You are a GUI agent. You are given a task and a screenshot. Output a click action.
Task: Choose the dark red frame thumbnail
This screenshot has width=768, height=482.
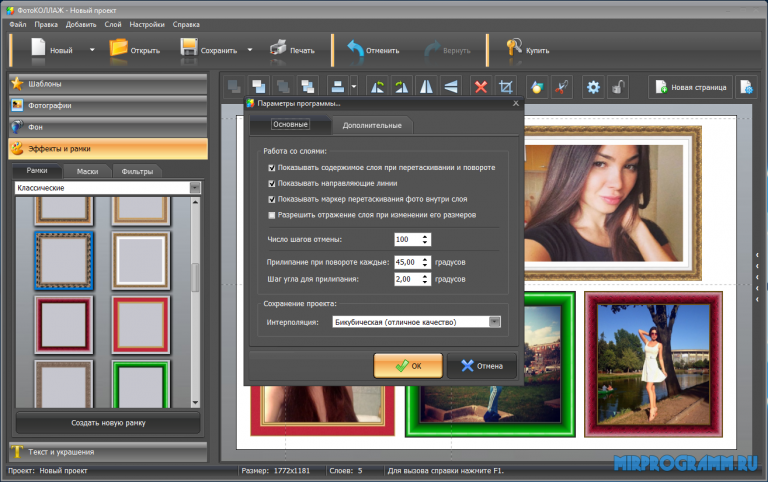pyautogui.click(x=64, y=325)
